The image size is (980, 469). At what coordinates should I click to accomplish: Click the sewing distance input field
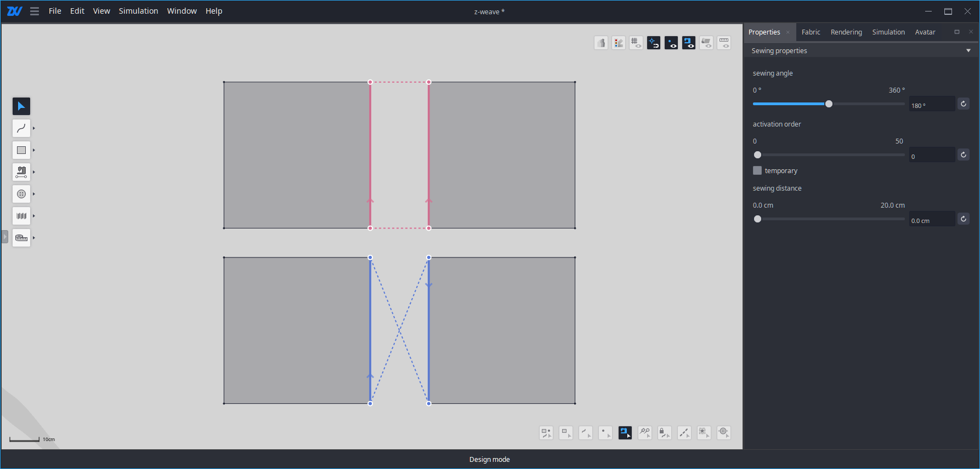pos(932,219)
